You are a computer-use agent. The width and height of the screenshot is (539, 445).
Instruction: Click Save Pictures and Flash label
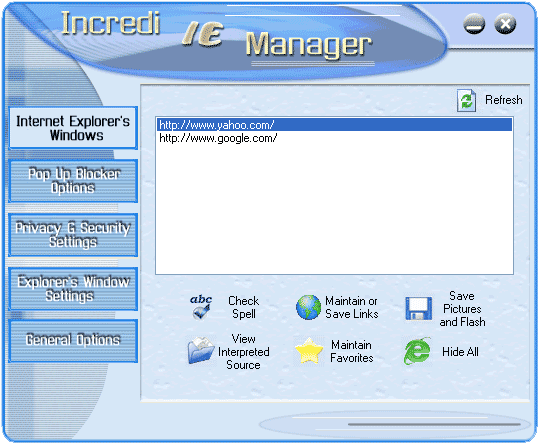click(462, 309)
